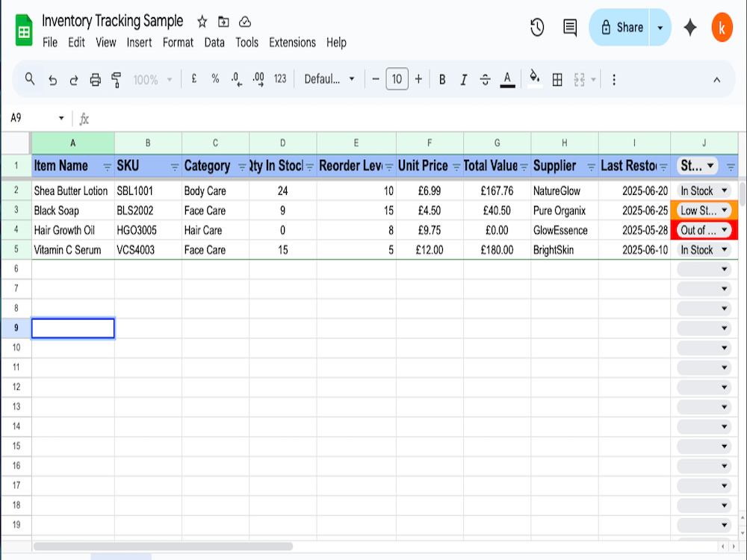Select column D header

(283, 143)
